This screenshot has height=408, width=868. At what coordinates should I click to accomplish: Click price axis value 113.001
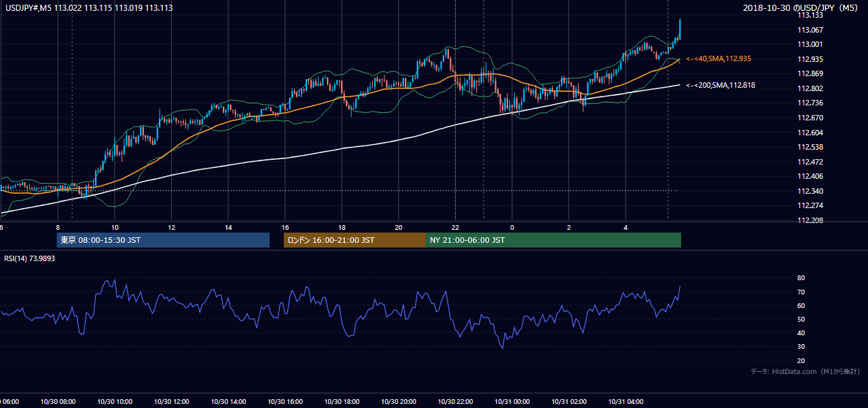coord(810,45)
